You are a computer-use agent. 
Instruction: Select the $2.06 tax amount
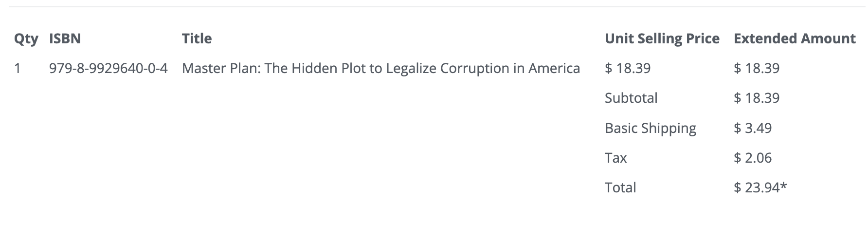coord(752,158)
